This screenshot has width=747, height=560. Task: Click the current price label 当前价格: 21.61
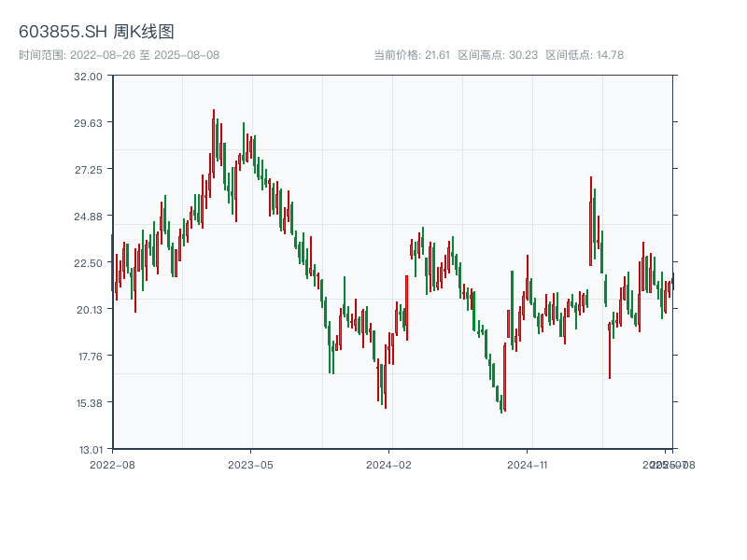tap(412, 55)
